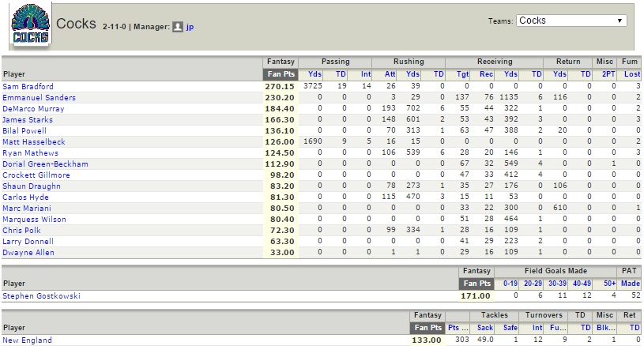Sort by Rec column header
Image resolution: width=644 pixels, height=346 pixels.
pyautogui.click(x=486, y=74)
